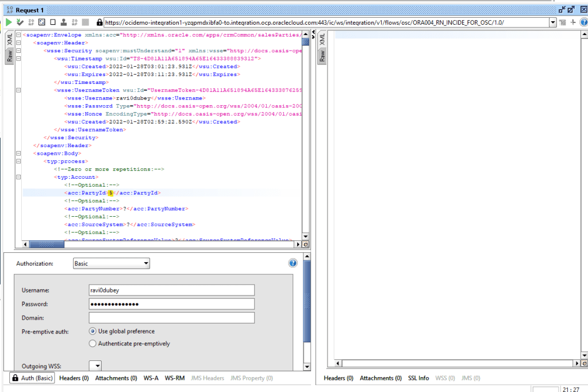Collapse the soapenv:Envelope XML node
The height and width of the screenshot is (392, 588).
[19, 35]
